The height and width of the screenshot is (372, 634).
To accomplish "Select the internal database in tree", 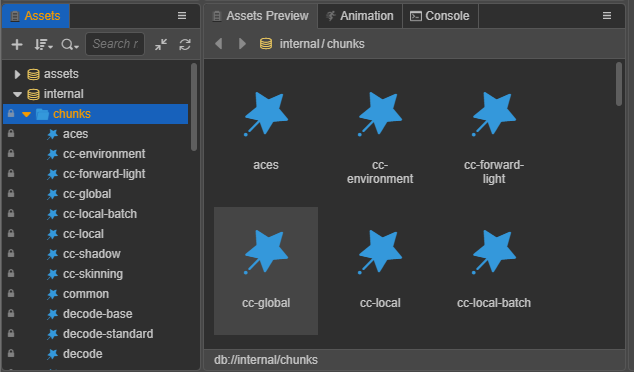I will [63, 94].
